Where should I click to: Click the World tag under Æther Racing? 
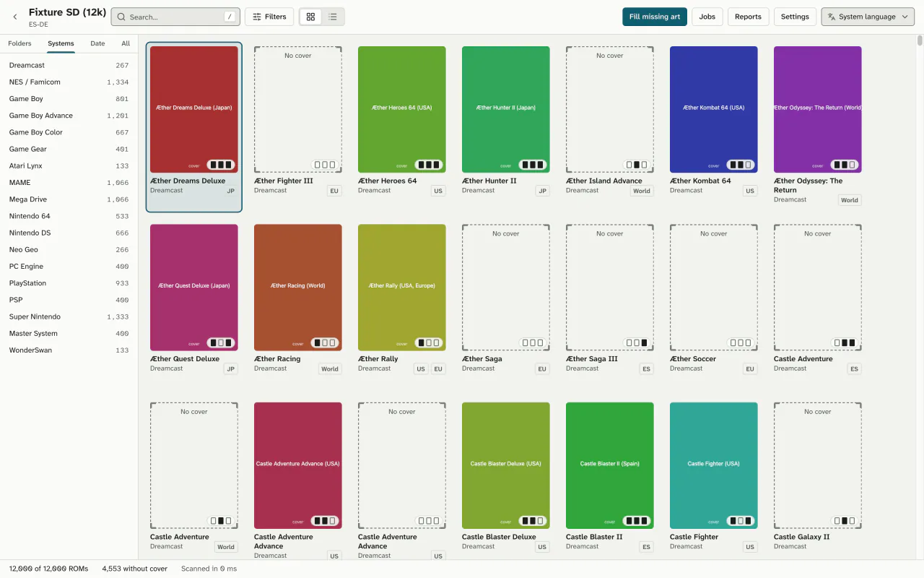click(330, 369)
